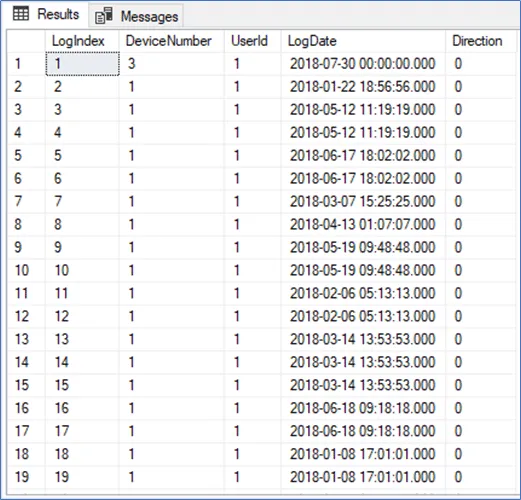Click LogDate cell 2018-07-30 00:00:00.000

[x=363, y=64]
